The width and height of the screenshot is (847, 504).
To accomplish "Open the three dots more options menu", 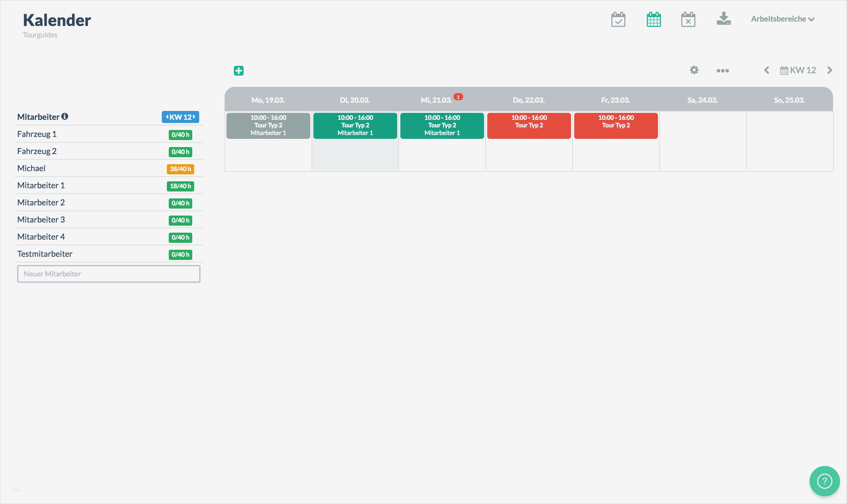I will tap(723, 71).
